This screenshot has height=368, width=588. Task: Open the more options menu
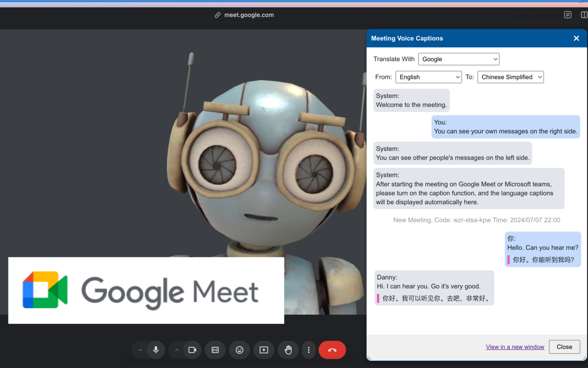[308, 350]
